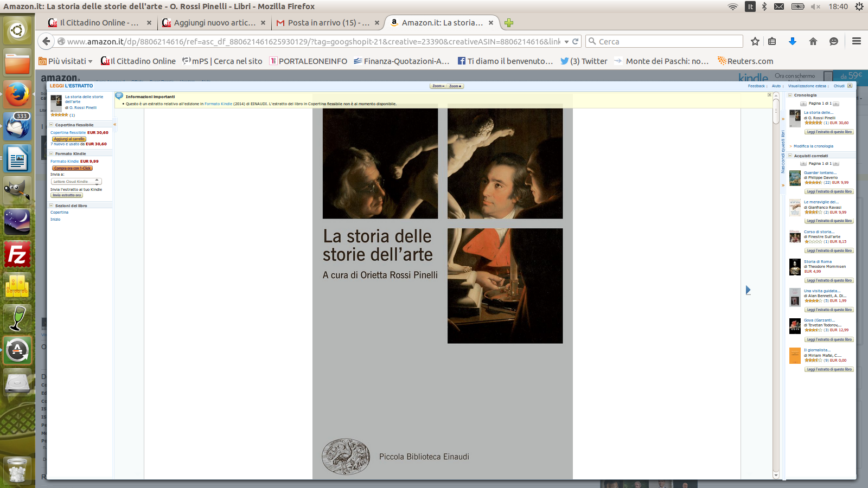Open the volume indicator in top bar
The image size is (868, 488).
tap(815, 7)
